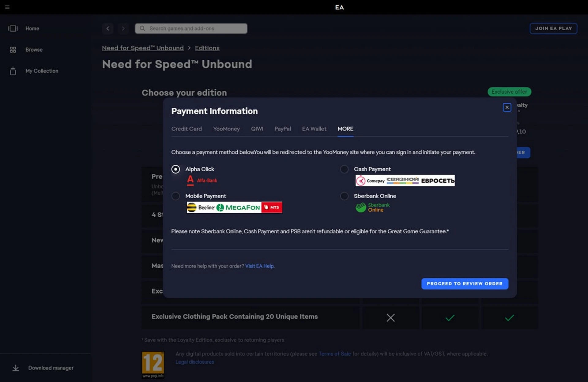Viewport: 588px width, 382px height.
Task: Click the search magnifier icon
Action: [x=142, y=28]
